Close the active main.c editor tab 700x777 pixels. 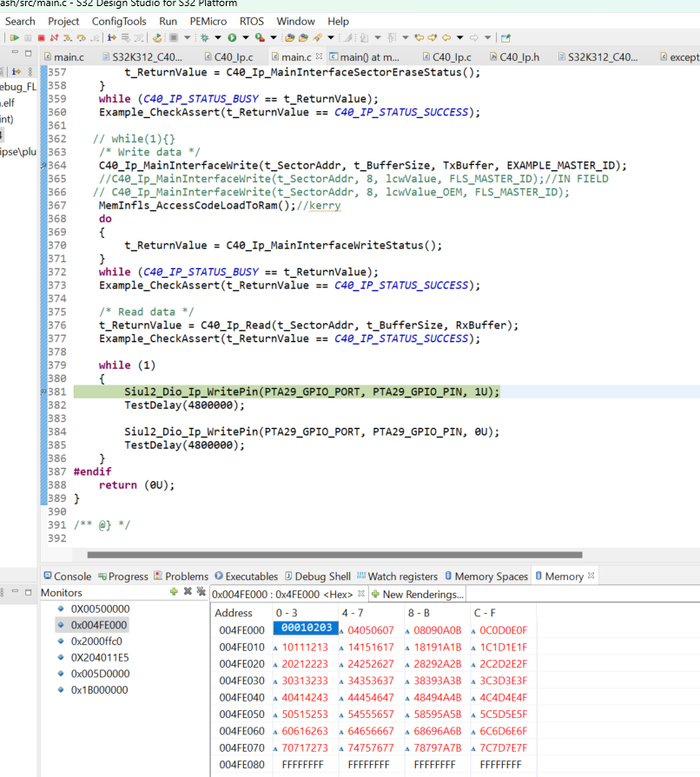click(x=320, y=56)
